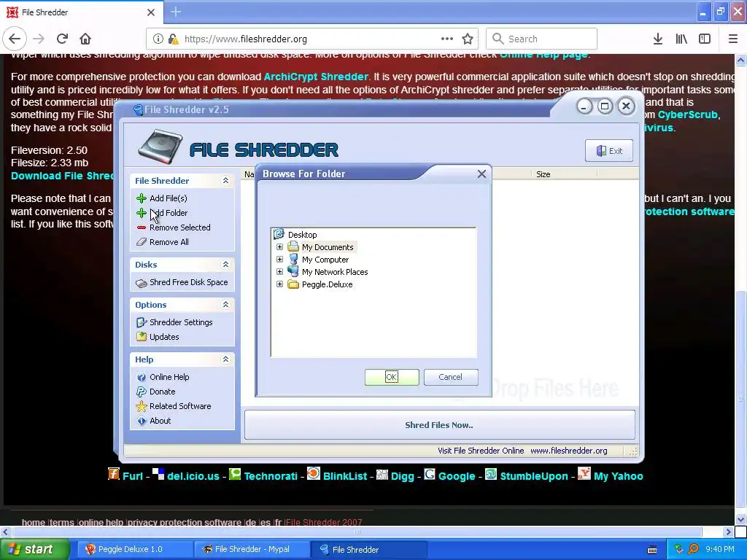Expand the My Computer tree node
Image resolution: width=747 pixels, height=560 pixels.
[x=279, y=259]
